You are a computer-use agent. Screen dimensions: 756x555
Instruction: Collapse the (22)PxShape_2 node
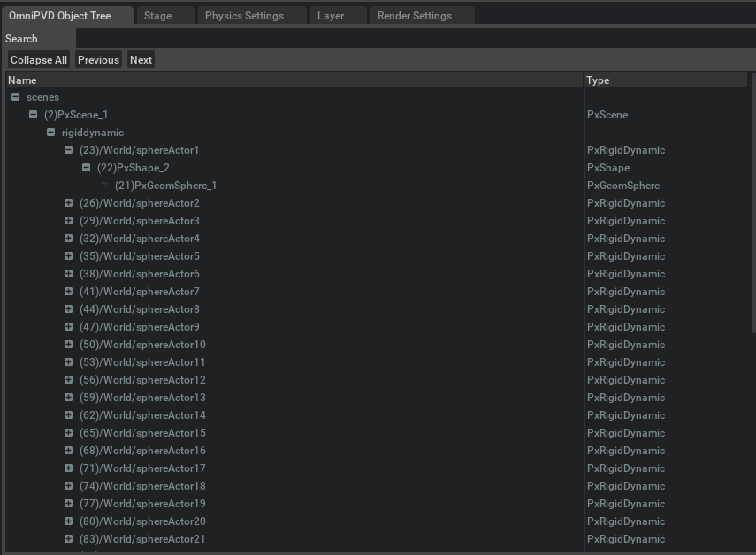point(86,168)
